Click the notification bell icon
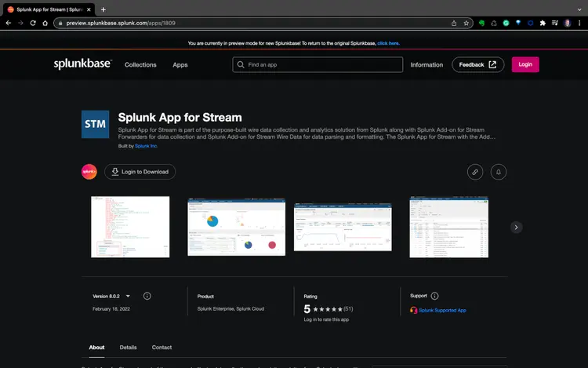 (498, 172)
